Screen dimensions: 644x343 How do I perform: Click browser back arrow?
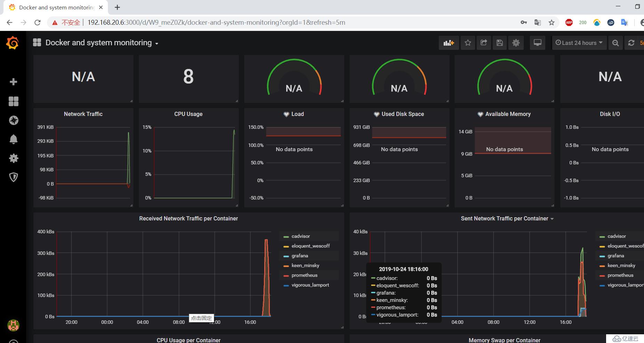pyautogui.click(x=9, y=22)
